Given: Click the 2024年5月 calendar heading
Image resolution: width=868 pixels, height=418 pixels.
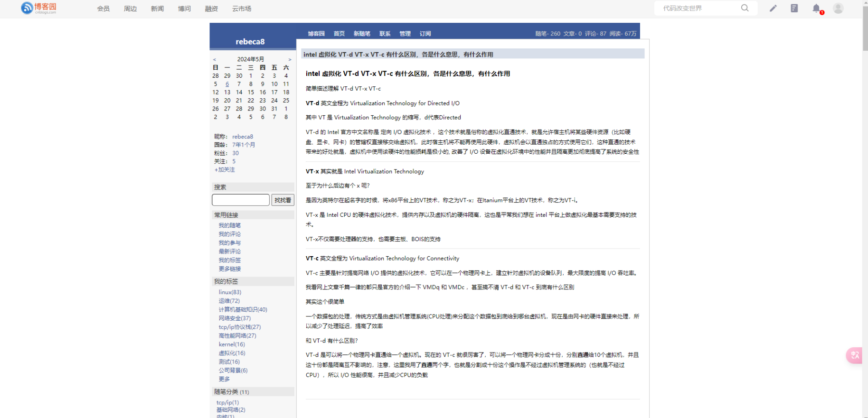Looking at the screenshot, I should [251, 59].
